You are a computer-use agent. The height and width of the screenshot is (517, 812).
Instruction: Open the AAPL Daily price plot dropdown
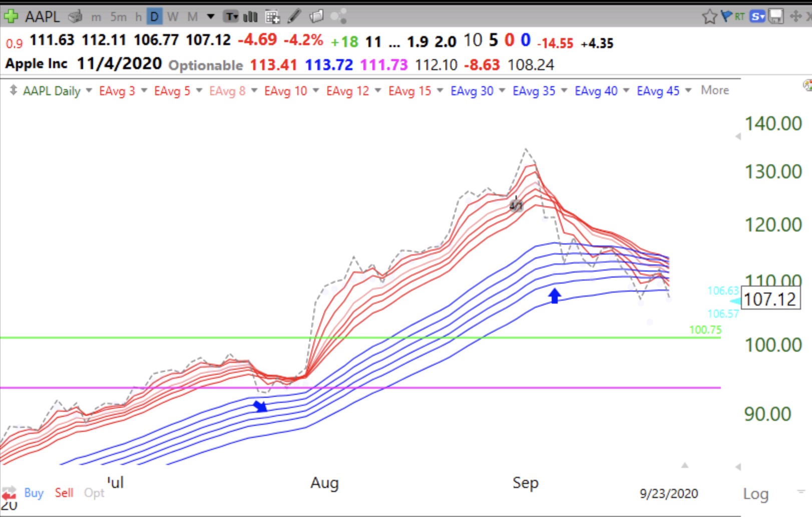click(89, 91)
